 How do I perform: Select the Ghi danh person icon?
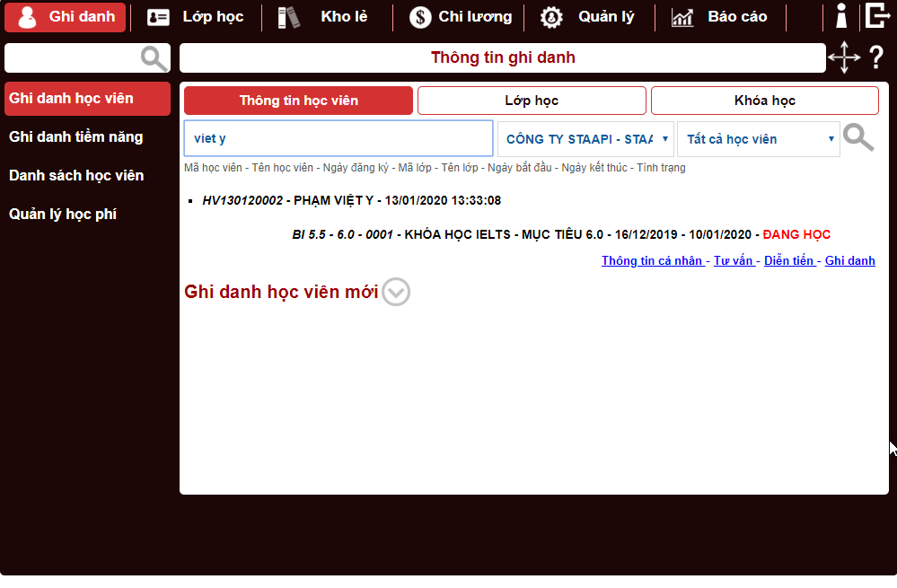tap(26, 16)
